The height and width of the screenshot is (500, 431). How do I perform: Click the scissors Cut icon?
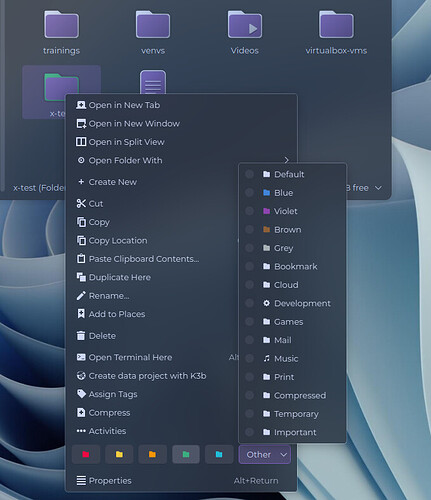(81, 203)
